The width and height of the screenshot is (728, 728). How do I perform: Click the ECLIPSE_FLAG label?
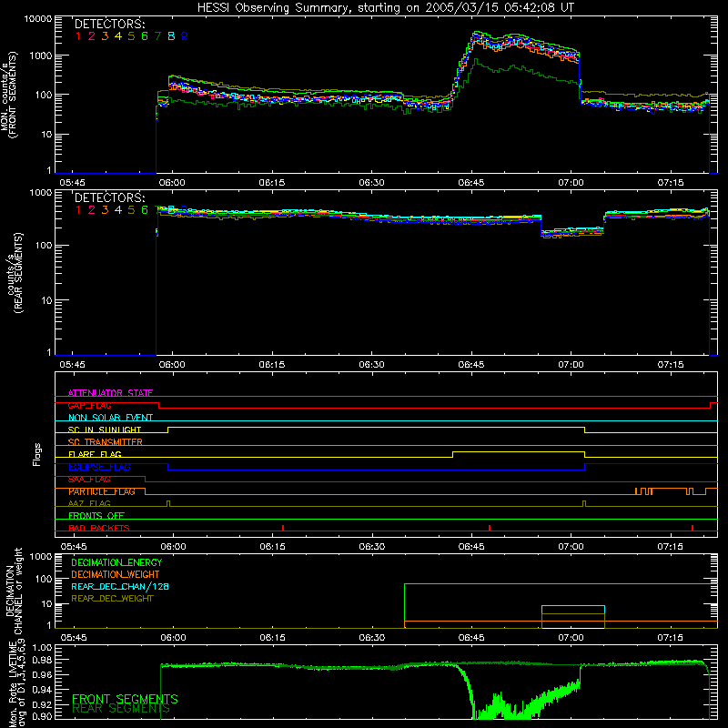point(99,467)
